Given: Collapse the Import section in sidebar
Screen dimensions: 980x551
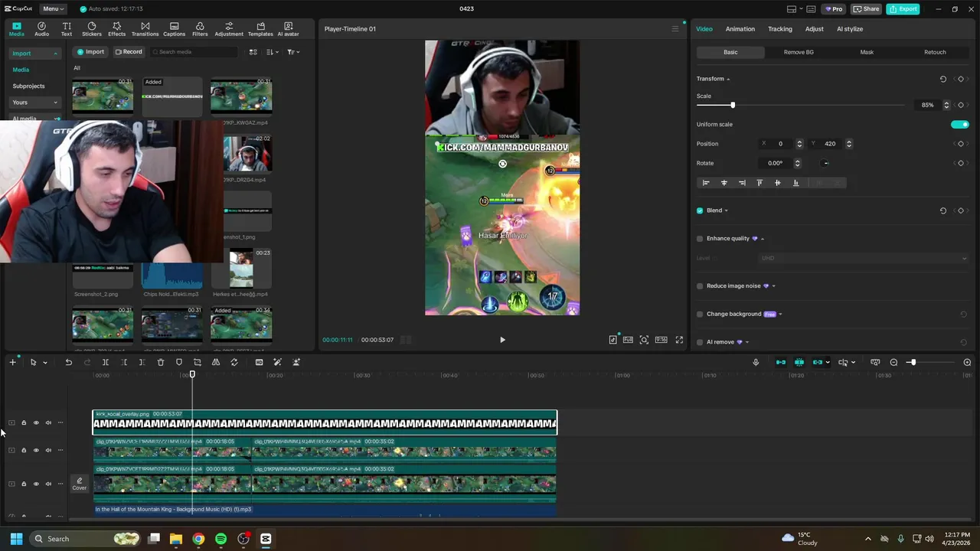Looking at the screenshot, I should pos(55,54).
